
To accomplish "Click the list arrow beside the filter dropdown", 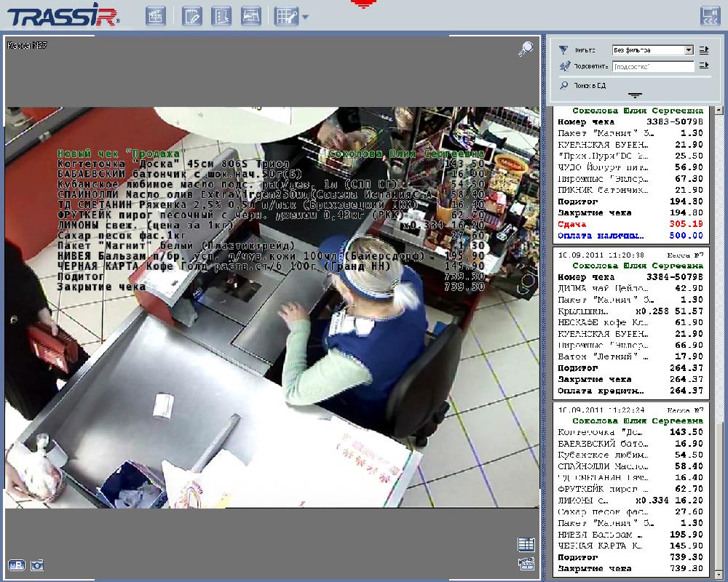I will [x=704, y=50].
